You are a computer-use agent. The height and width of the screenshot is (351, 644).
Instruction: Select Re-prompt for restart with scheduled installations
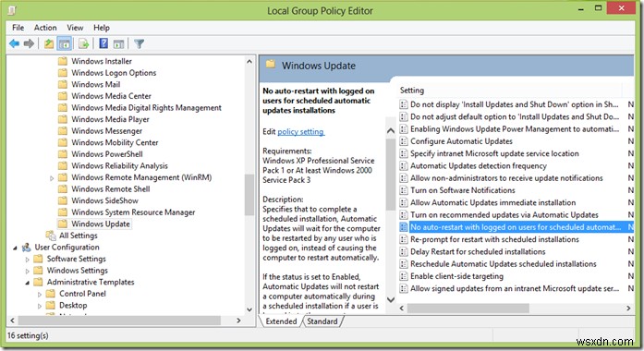click(x=494, y=239)
